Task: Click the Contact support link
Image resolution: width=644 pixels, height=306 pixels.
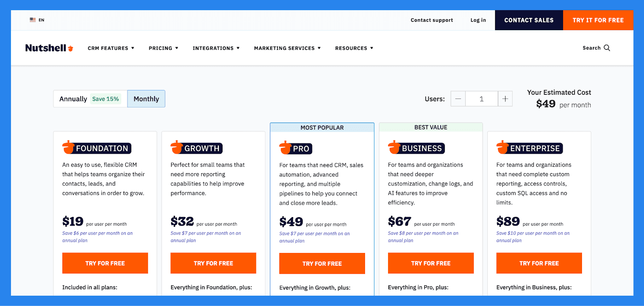Action: click(x=432, y=20)
